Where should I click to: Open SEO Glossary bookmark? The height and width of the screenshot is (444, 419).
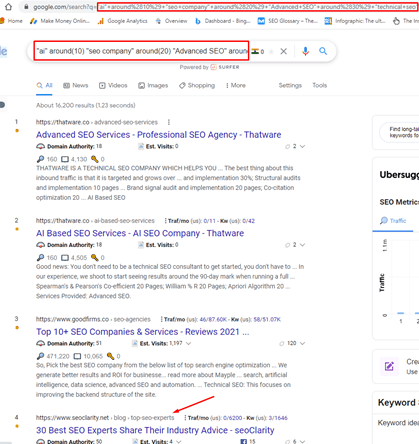(x=288, y=21)
